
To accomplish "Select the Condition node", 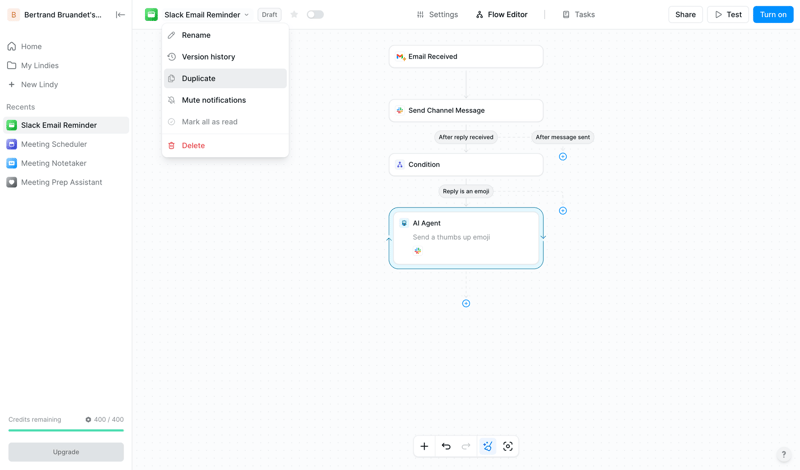I will pyautogui.click(x=466, y=165).
